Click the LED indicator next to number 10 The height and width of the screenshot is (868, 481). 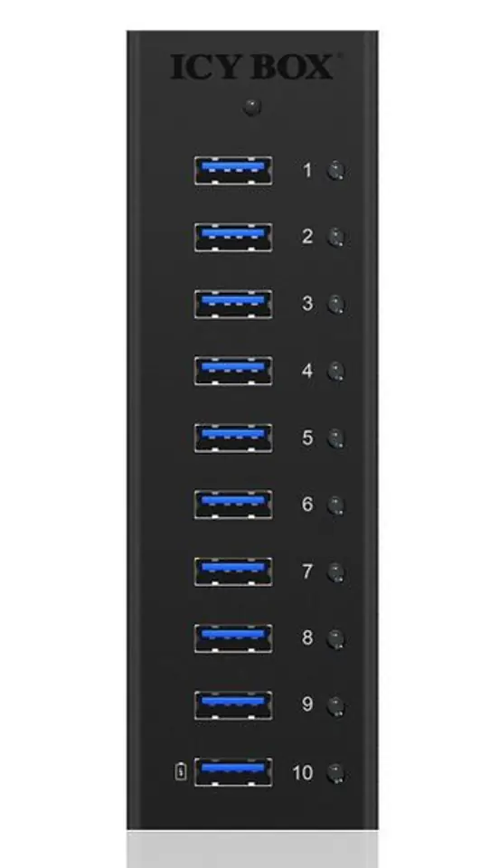[x=335, y=773]
